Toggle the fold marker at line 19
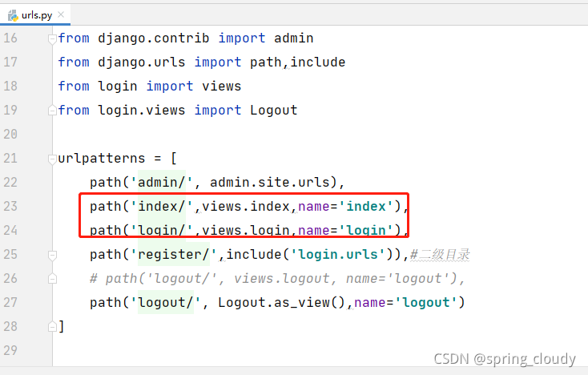This screenshot has width=588, height=375. point(52,111)
